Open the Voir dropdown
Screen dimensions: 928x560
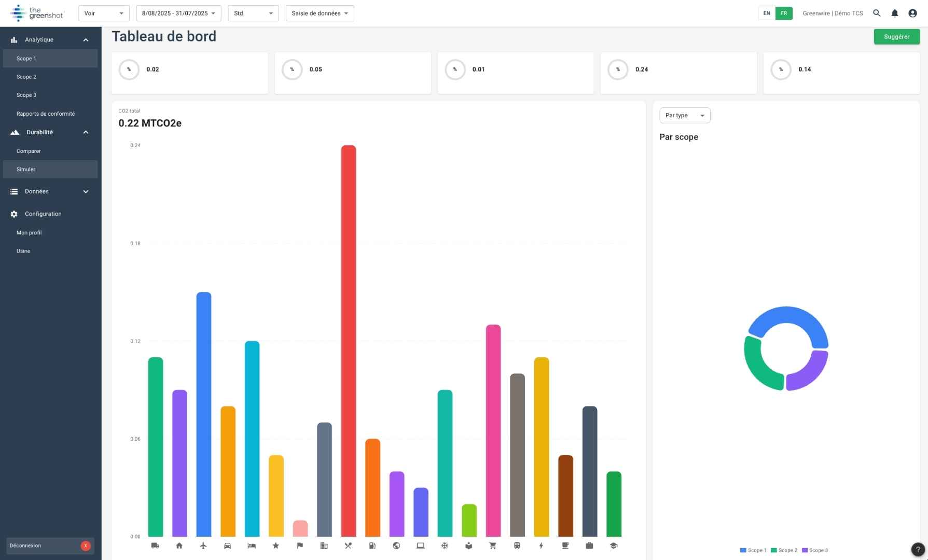pyautogui.click(x=104, y=13)
